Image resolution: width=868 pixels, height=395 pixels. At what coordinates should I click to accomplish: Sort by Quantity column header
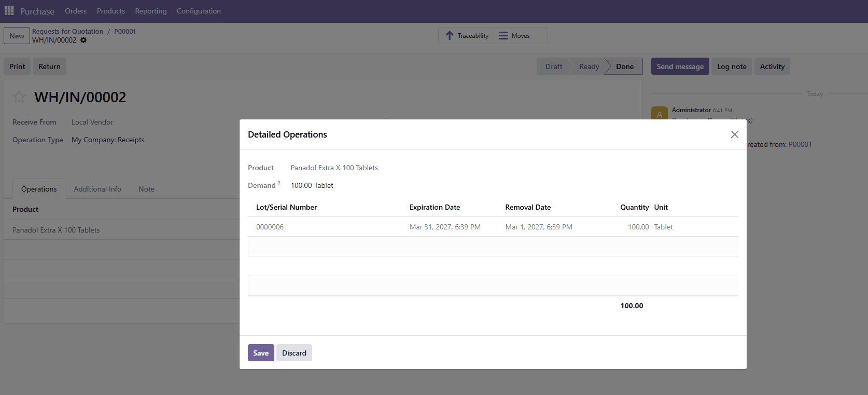(x=634, y=207)
